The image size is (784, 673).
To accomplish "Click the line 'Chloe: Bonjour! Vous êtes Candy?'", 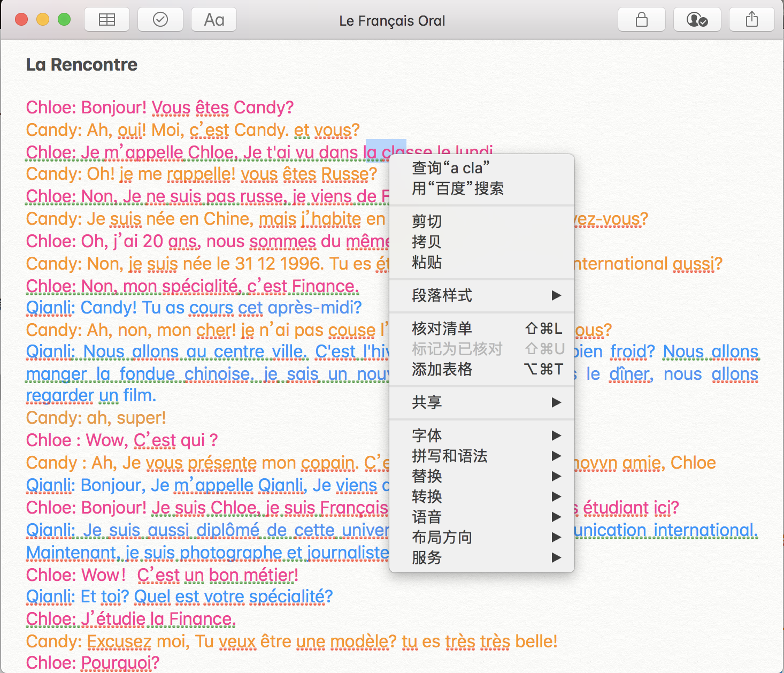I will click(160, 108).
